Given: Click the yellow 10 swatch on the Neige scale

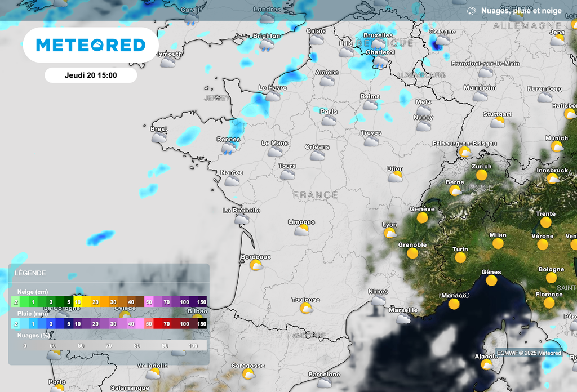Looking at the screenshot, I should click(x=79, y=302).
